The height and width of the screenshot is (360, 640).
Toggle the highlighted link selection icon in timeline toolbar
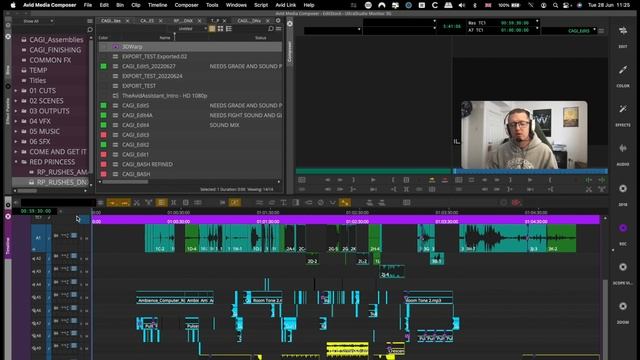click(x=235, y=202)
